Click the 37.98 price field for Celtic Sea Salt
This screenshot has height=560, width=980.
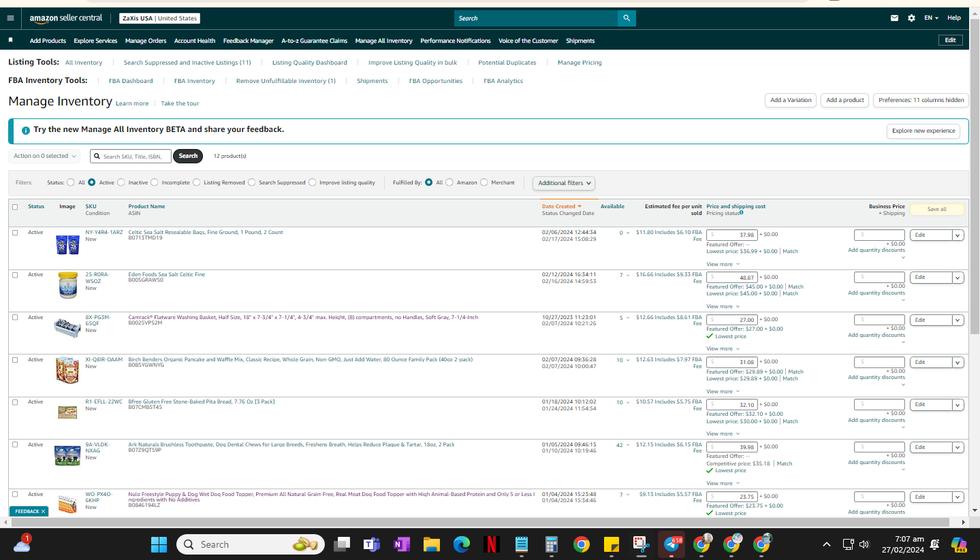(731, 235)
